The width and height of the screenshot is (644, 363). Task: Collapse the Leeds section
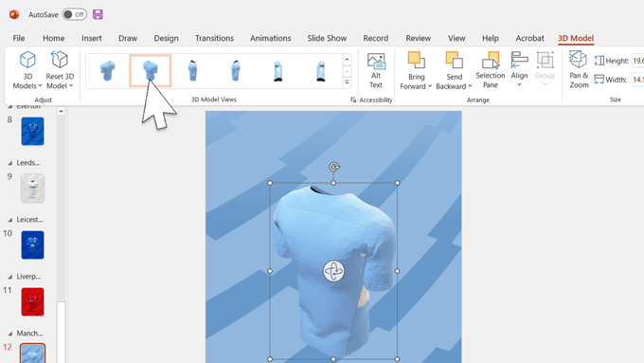tap(9, 163)
